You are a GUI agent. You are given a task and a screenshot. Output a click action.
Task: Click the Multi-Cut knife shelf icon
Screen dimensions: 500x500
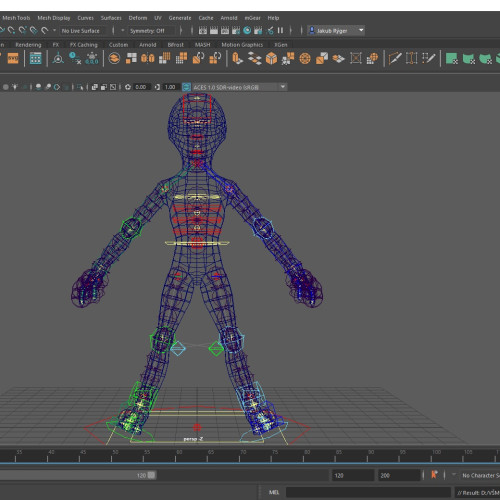[395, 58]
